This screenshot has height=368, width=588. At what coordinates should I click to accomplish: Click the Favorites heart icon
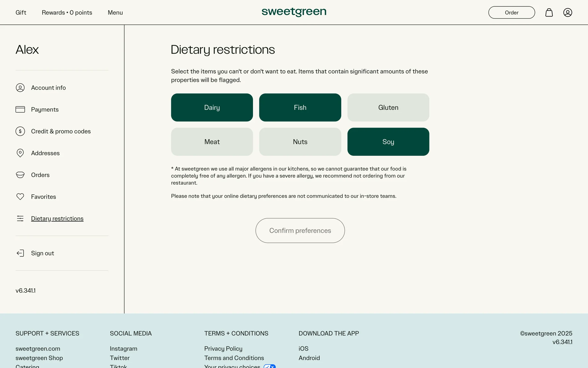20,197
